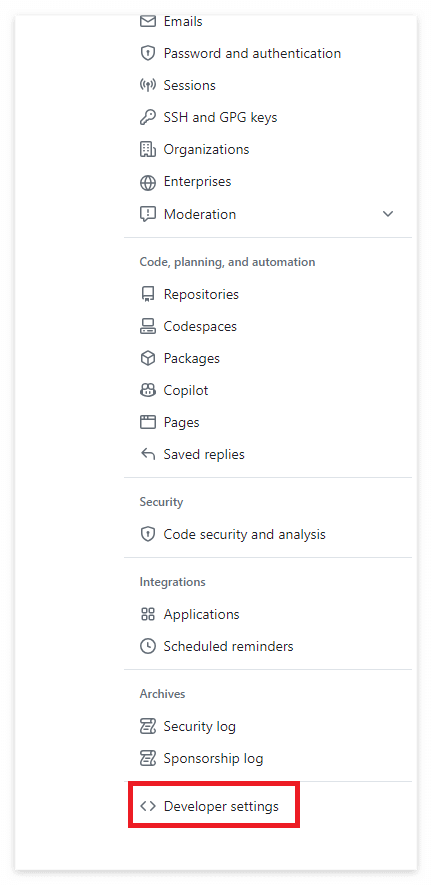Go to Codespaces settings

point(200,326)
